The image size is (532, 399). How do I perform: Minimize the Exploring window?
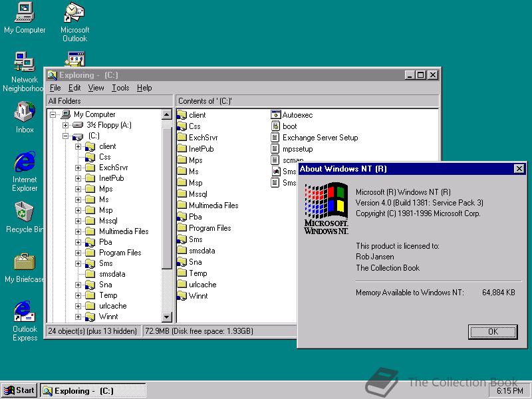tap(410, 75)
